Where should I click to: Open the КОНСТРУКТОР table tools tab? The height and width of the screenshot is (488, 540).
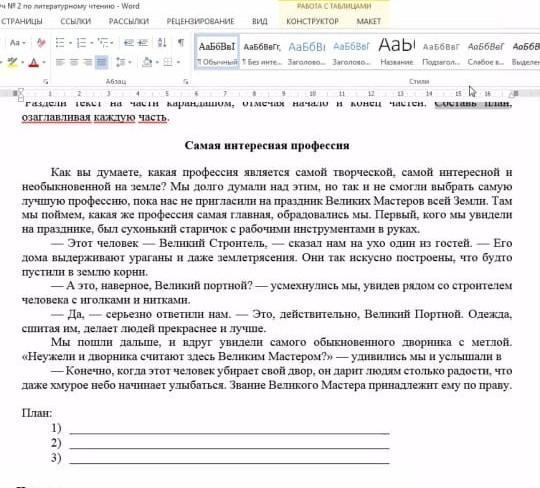(313, 21)
